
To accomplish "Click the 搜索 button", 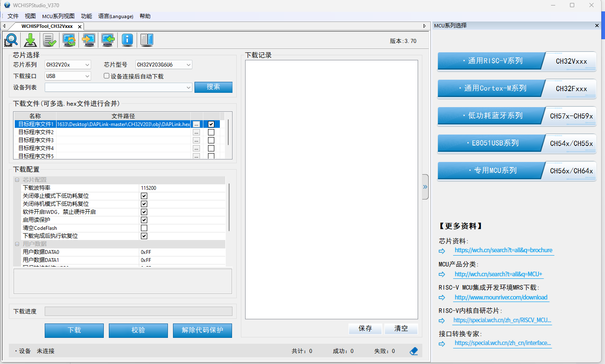I will pyautogui.click(x=213, y=87).
